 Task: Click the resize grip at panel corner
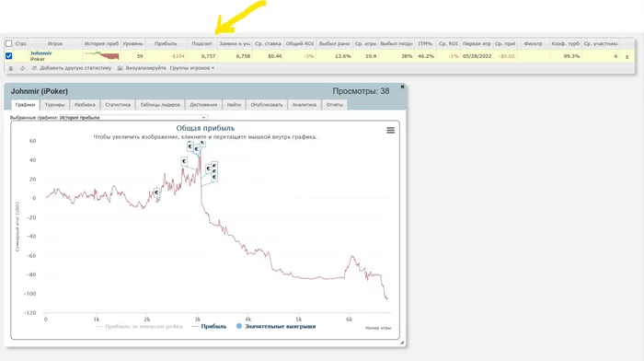pos(402,342)
